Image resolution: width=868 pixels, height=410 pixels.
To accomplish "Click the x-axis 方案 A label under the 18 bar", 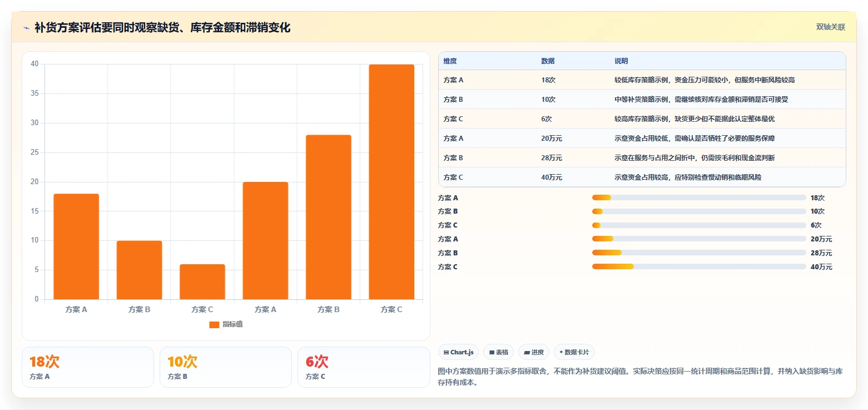I will 76,310.
